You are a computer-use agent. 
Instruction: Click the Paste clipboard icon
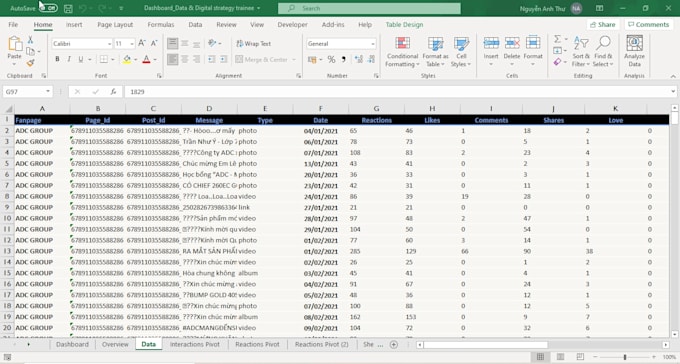tap(15, 43)
